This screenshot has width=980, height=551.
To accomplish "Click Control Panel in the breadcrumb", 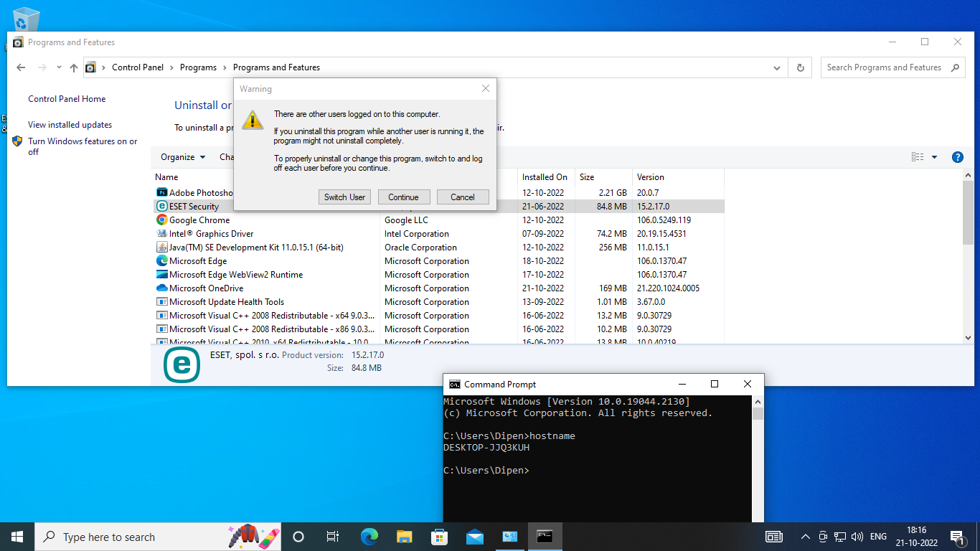I will coord(138,67).
